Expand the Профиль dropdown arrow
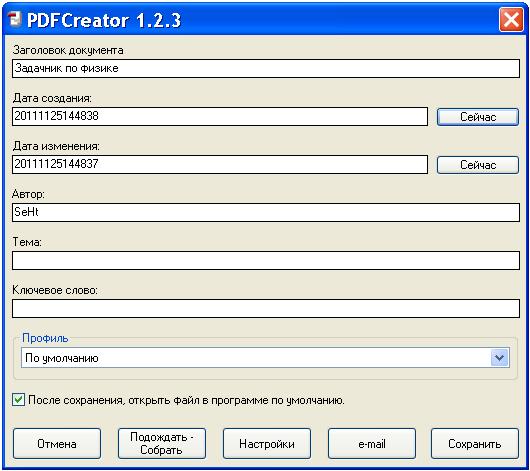Screen dimensions: 530x471 tap(499, 358)
